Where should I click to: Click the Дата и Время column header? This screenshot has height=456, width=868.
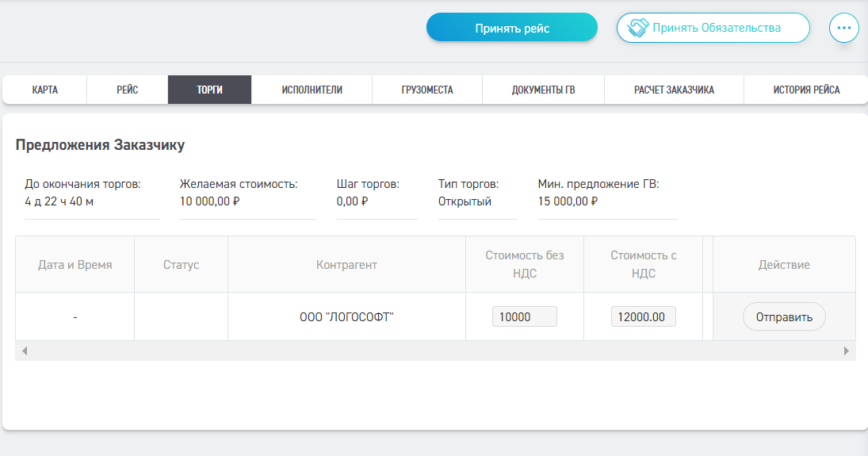(75, 265)
